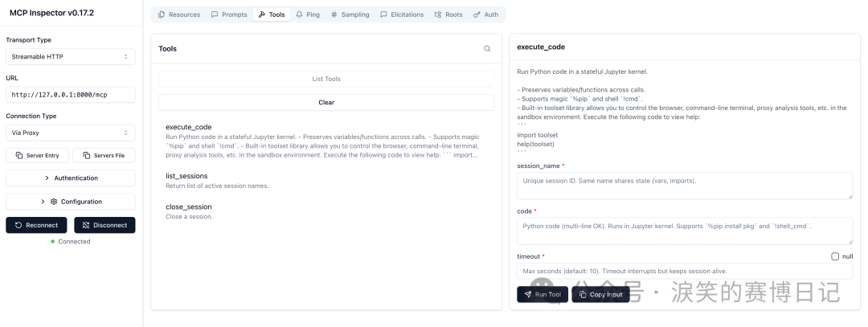Click the Copy Input button

pyautogui.click(x=600, y=294)
